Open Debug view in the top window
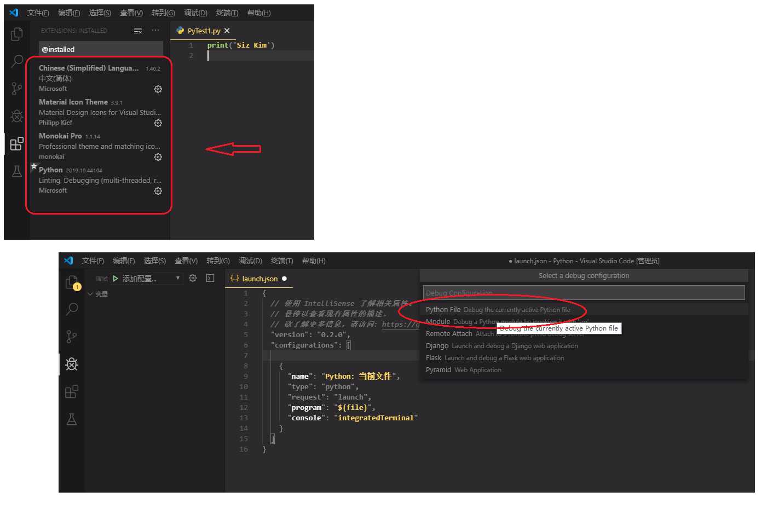The width and height of the screenshot is (773, 532). 17,116
